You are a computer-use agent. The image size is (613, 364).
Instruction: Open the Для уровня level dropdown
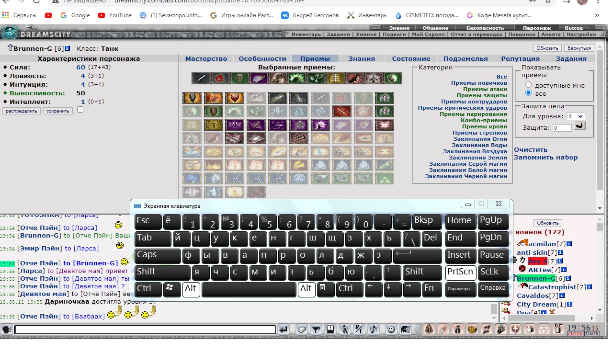click(575, 116)
